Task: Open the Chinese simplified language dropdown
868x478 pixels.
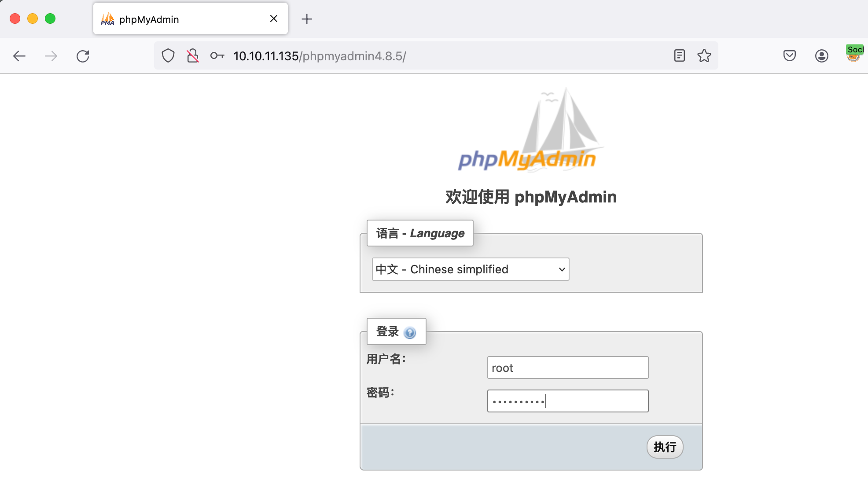Action: [x=470, y=269]
